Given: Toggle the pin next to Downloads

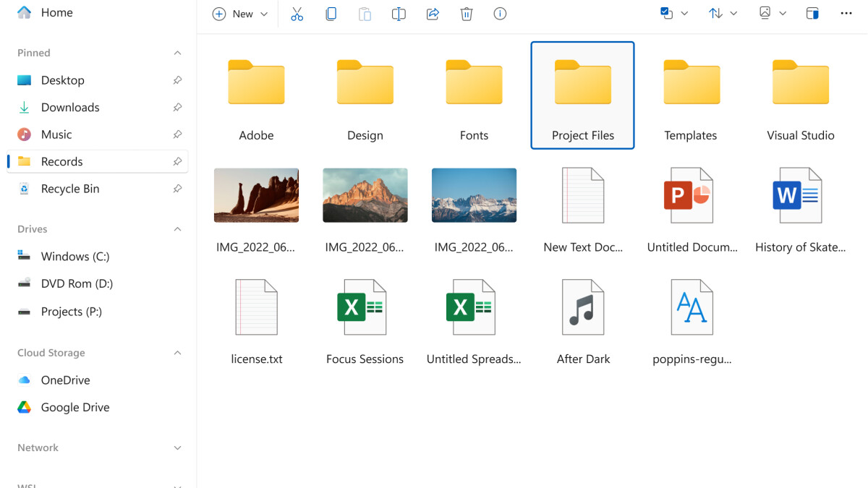Looking at the screenshot, I should [x=177, y=108].
